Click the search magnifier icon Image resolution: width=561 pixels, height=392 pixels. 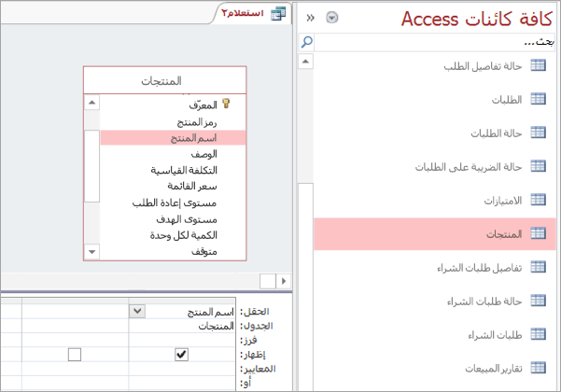306,42
